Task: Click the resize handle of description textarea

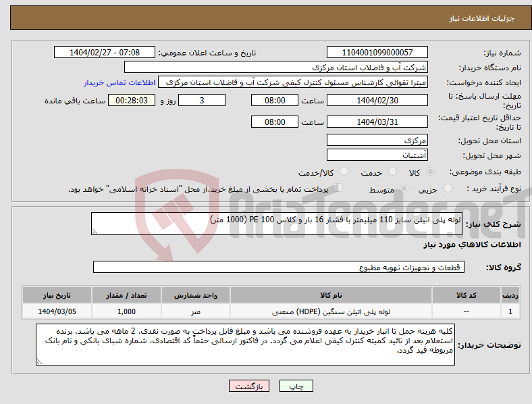Action: 95,232
